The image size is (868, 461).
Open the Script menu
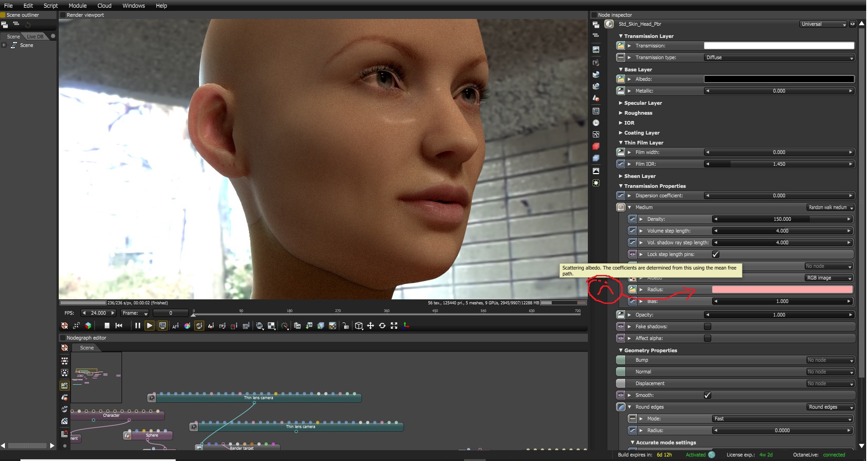pyautogui.click(x=51, y=6)
